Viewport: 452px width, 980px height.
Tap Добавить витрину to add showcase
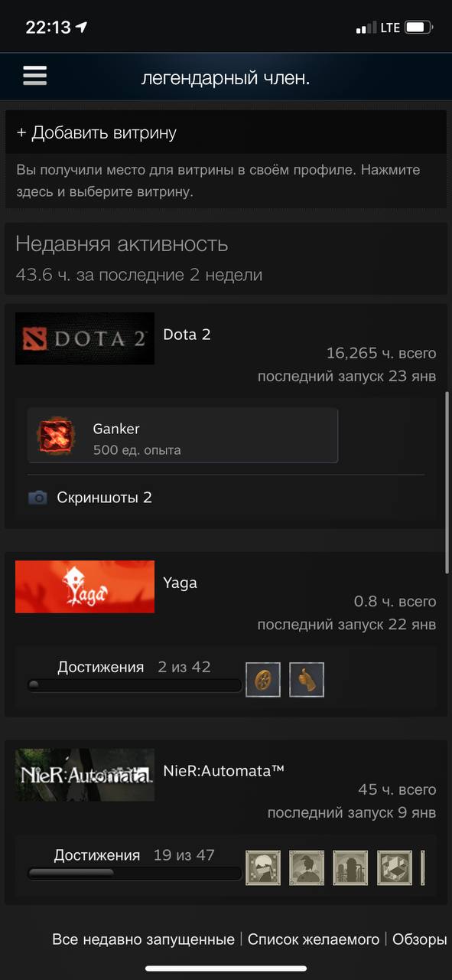[x=96, y=132]
